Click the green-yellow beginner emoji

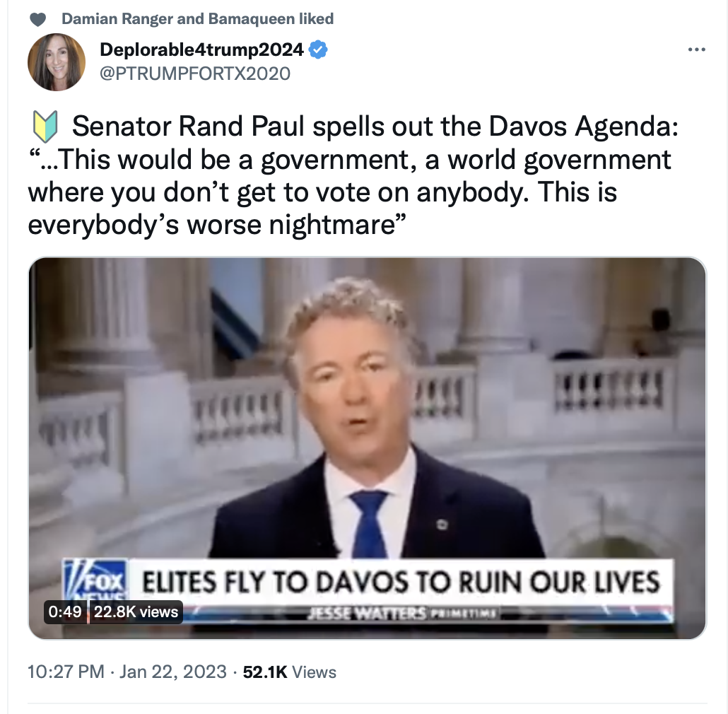(x=45, y=127)
